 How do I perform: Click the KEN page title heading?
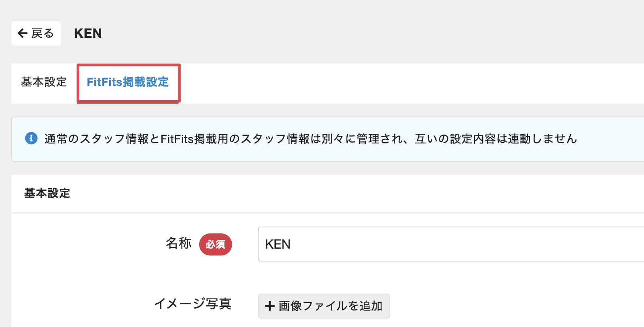[x=88, y=33]
